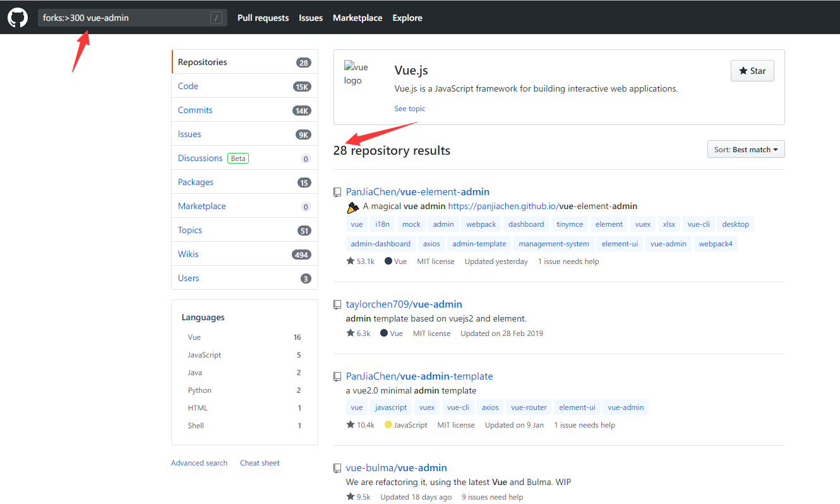
Task: Click the search field with forks:>300 vue-admin
Action: [132, 18]
